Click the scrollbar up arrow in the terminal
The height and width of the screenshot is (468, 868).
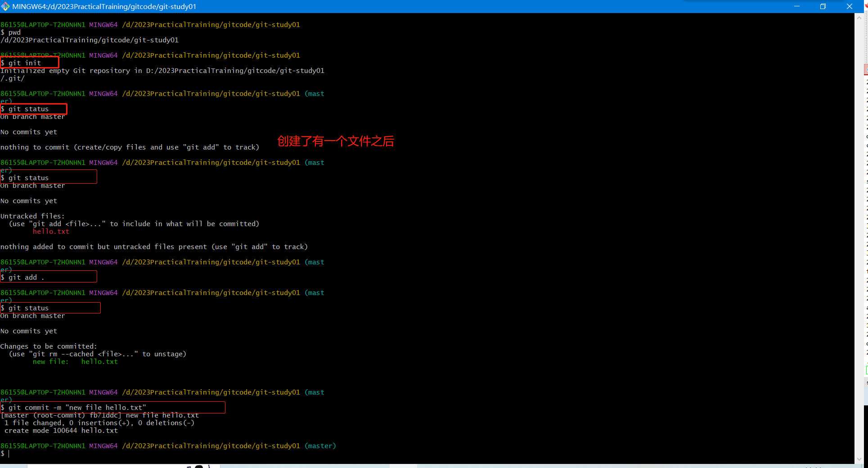coord(859,18)
